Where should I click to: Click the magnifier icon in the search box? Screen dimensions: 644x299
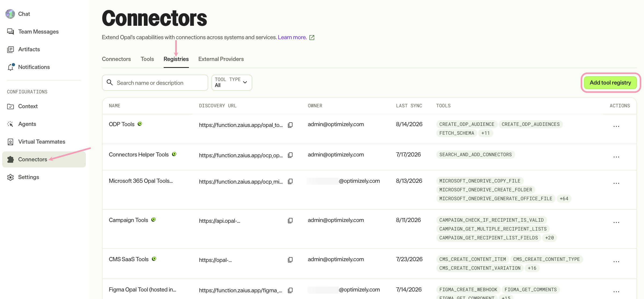click(x=109, y=82)
